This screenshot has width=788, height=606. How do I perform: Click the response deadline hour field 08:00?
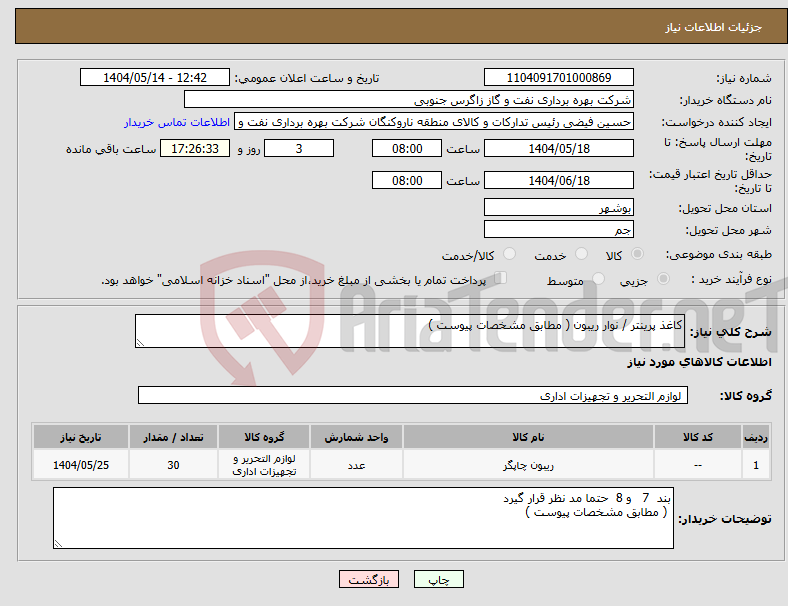point(407,148)
